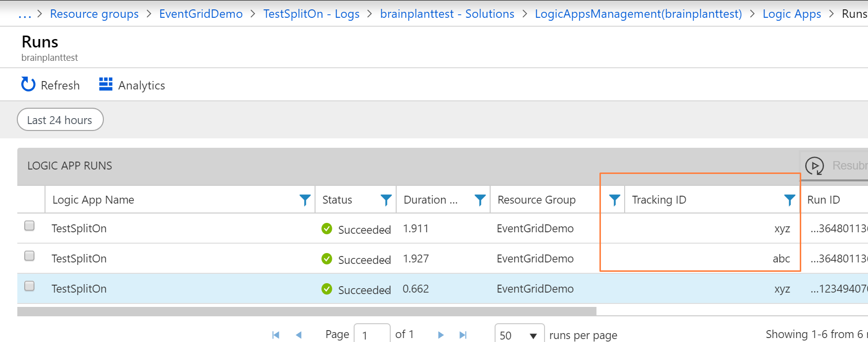Navigate to brainplanttest - Solutions breadcrumb

[x=447, y=14]
